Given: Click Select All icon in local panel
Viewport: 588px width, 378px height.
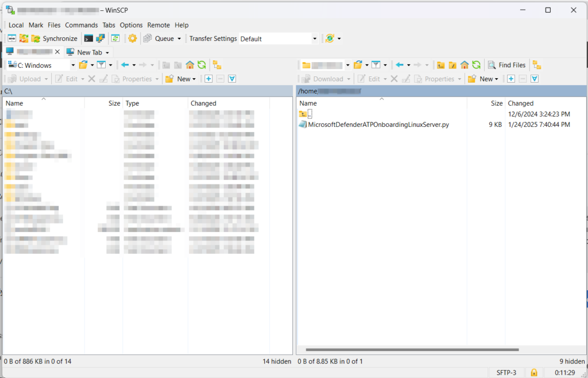Looking at the screenshot, I should click(232, 79).
